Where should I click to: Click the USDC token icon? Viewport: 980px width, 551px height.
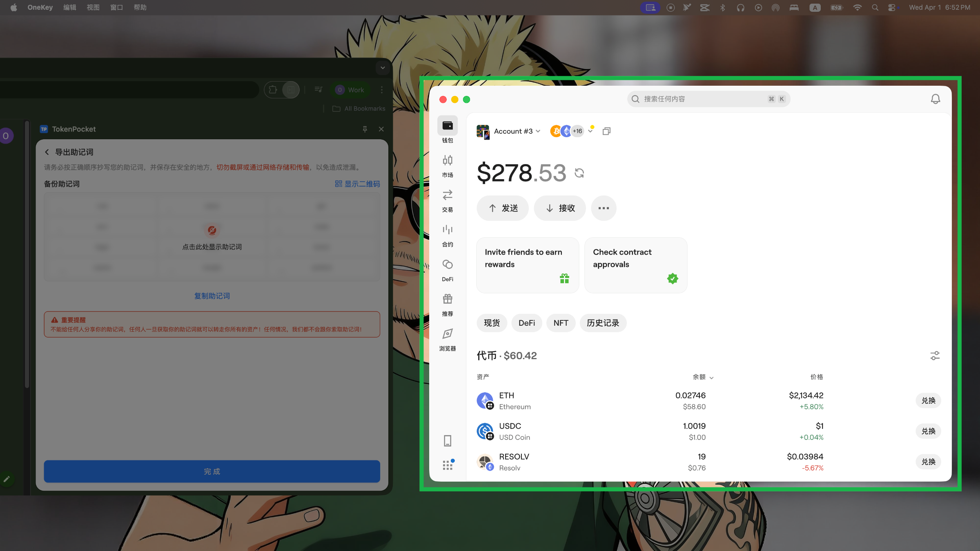point(485,431)
